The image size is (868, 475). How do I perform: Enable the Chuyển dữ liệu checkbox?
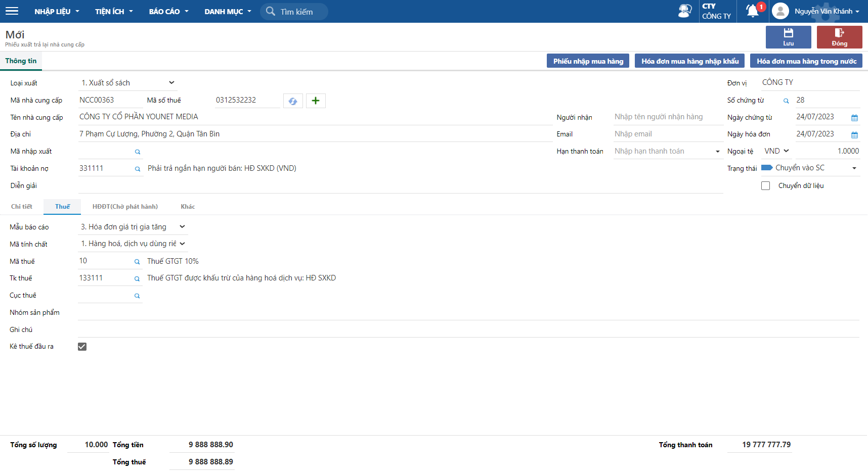click(x=765, y=186)
